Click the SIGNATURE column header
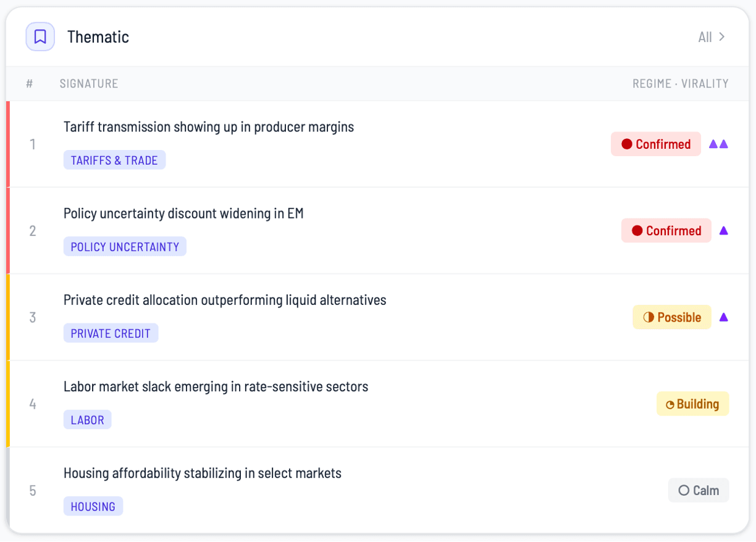 (x=89, y=83)
